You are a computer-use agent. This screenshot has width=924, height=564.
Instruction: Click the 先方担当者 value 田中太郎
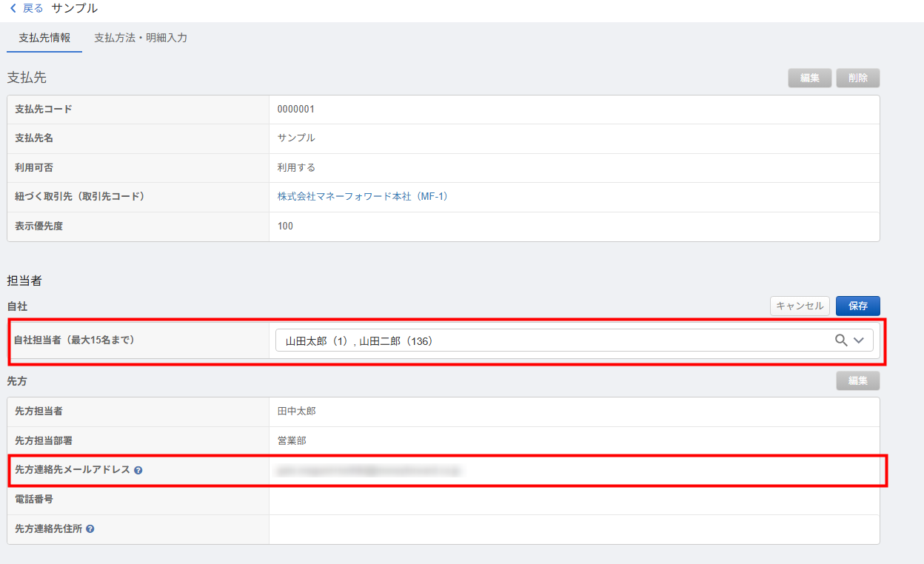click(x=296, y=412)
